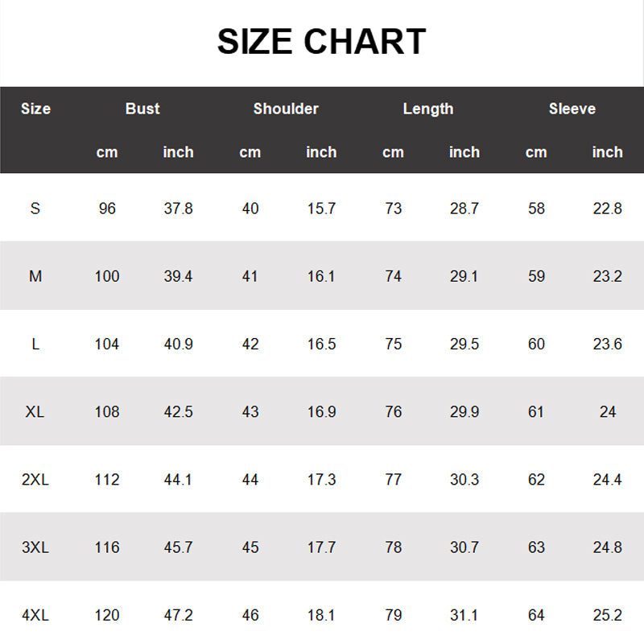This screenshot has height=644, width=644.
Task: Select the 30.3 inch length value
Action: 464,480
